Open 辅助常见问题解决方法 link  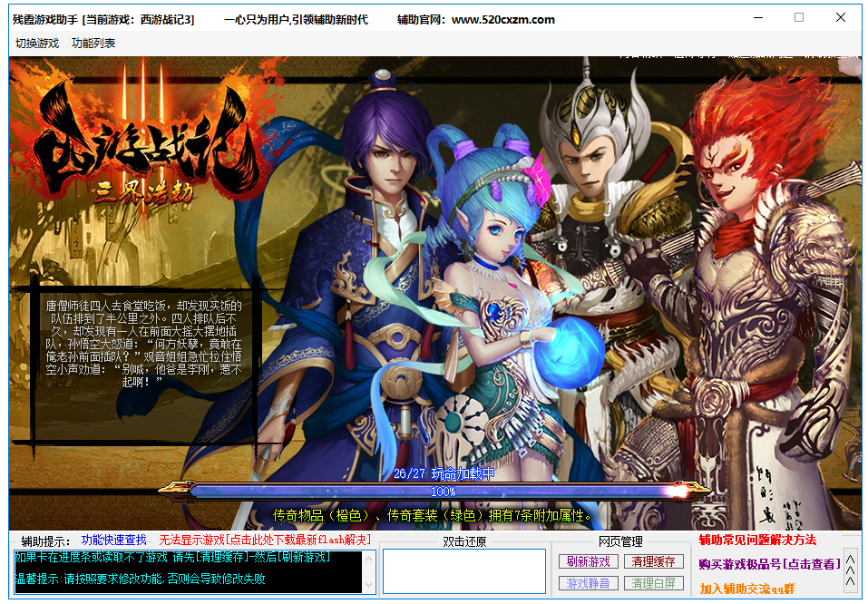coord(757,541)
